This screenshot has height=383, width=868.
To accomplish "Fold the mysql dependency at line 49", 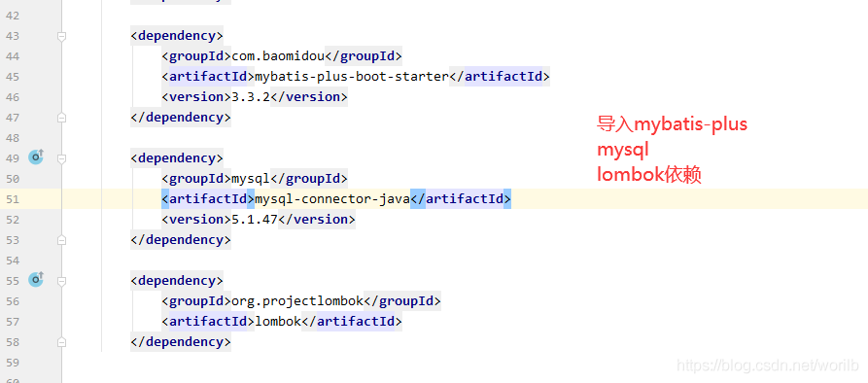I will [62, 158].
